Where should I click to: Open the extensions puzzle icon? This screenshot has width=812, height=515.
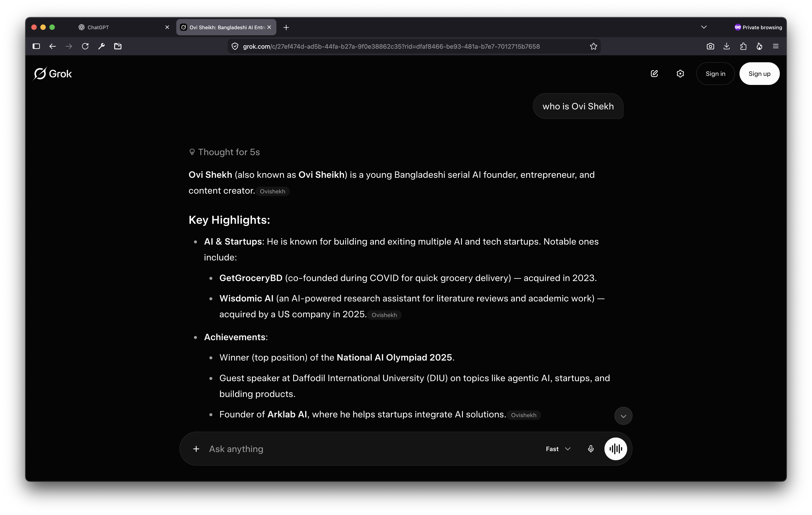click(743, 46)
